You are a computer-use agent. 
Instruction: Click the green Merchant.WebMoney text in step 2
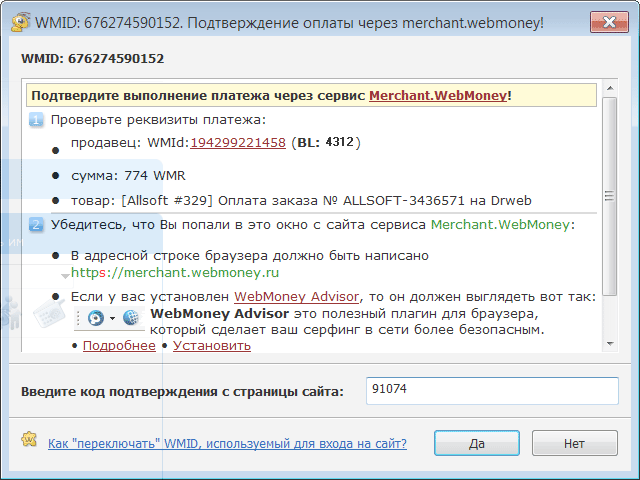tap(500, 224)
